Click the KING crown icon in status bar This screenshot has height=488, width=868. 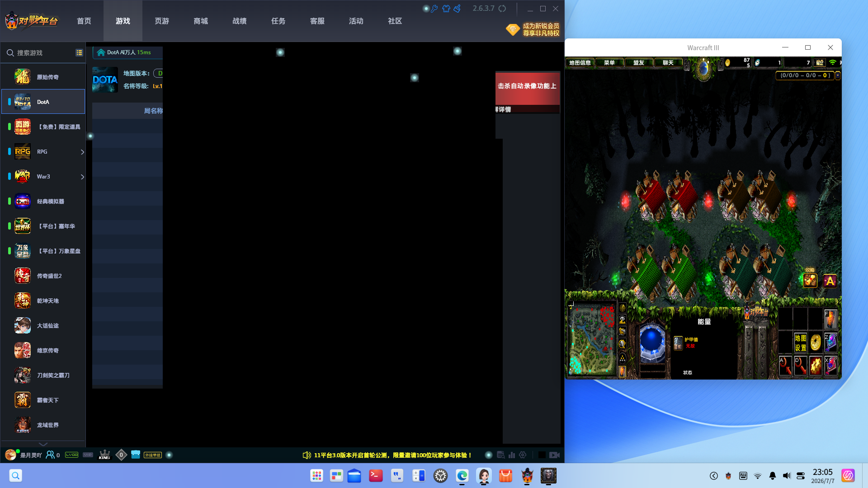tap(104, 455)
